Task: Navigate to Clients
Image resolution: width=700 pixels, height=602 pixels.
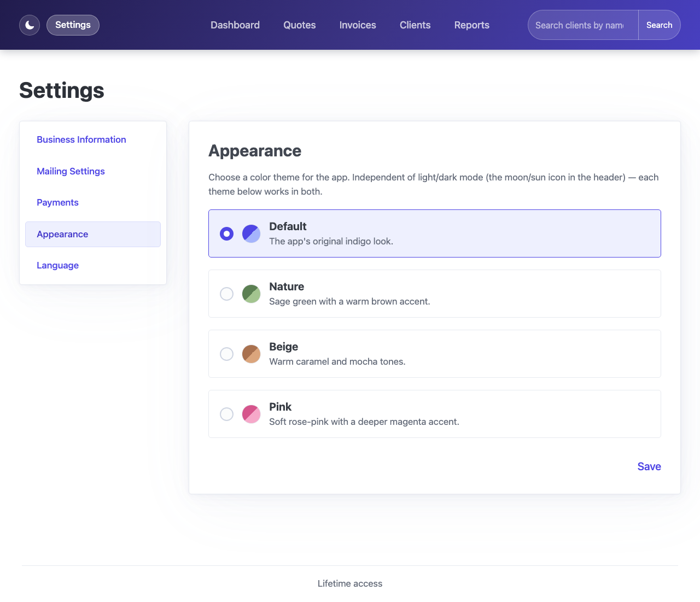Action: (x=415, y=25)
